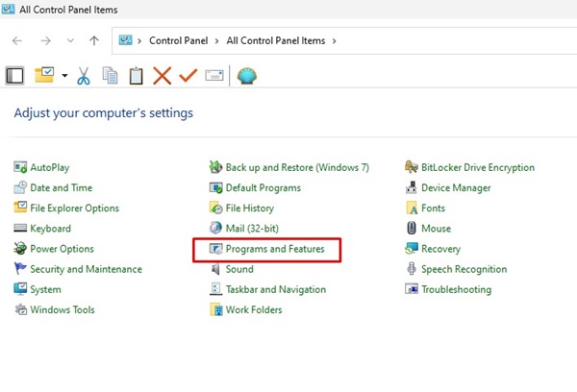Expand chevron before Control Panel breadcrumb
This screenshot has width=577, height=392.
tap(139, 40)
